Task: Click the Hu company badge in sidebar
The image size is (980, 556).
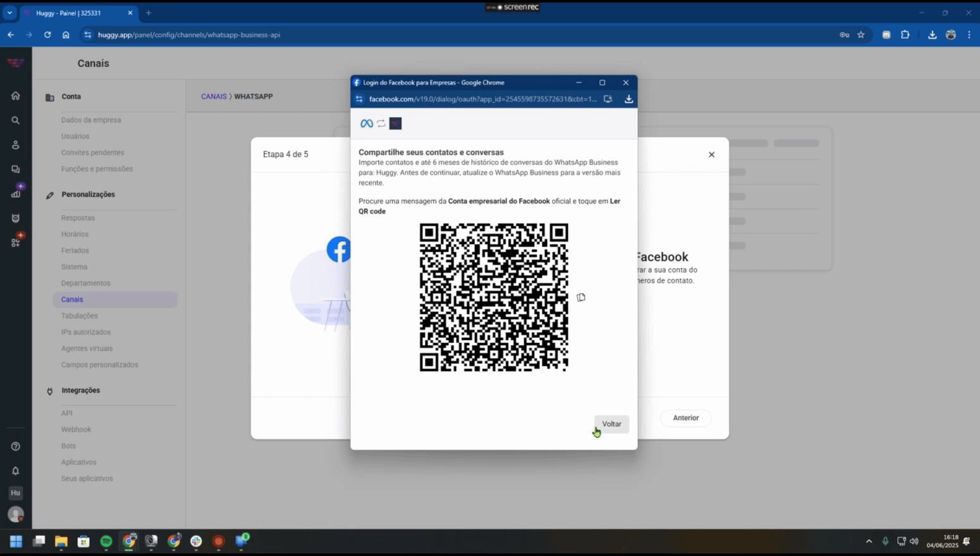Action: [x=15, y=493]
